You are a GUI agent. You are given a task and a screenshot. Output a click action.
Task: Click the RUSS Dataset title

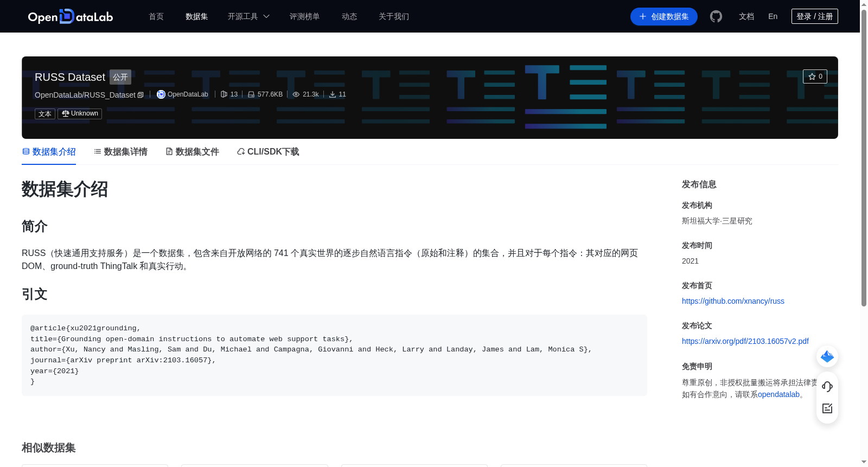tap(70, 77)
